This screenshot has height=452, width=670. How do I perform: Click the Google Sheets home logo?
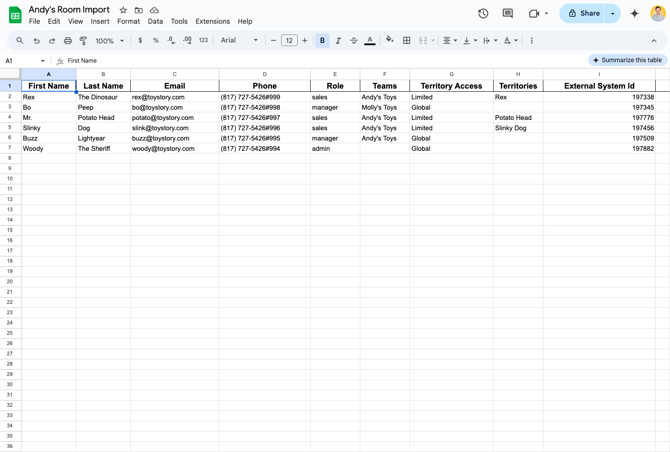coord(15,15)
